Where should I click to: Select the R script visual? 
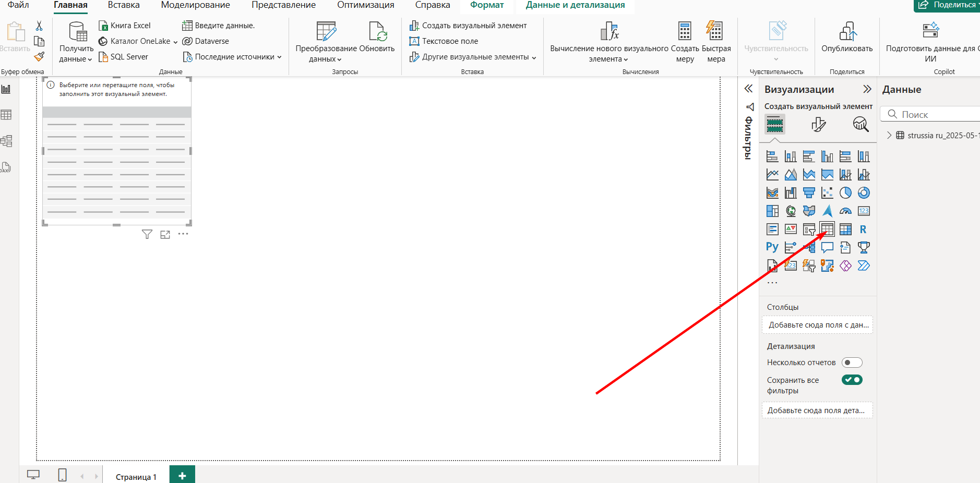coord(863,230)
